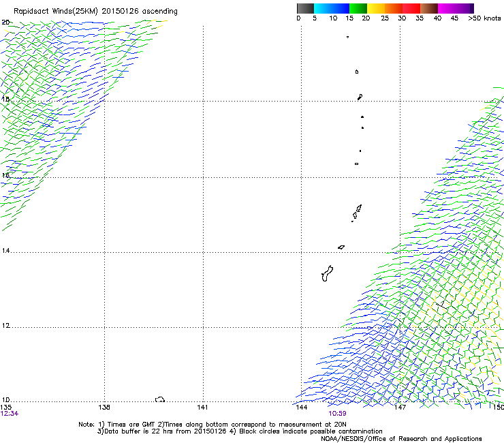
Task: Click the 'NOAA/NESDIS/Office of Research and Applications' credit
Action: (x=401, y=439)
